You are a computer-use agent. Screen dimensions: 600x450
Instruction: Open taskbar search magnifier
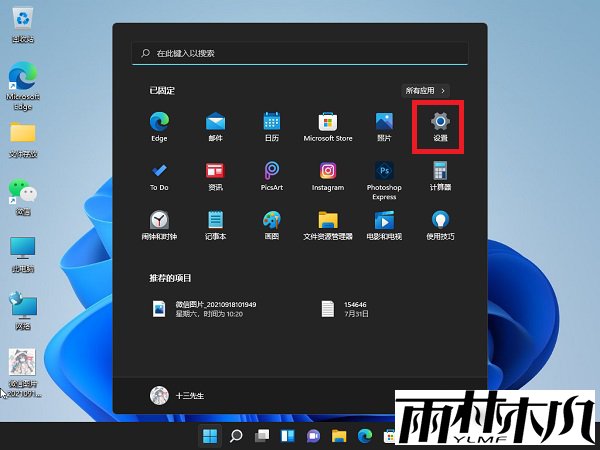pos(236,435)
